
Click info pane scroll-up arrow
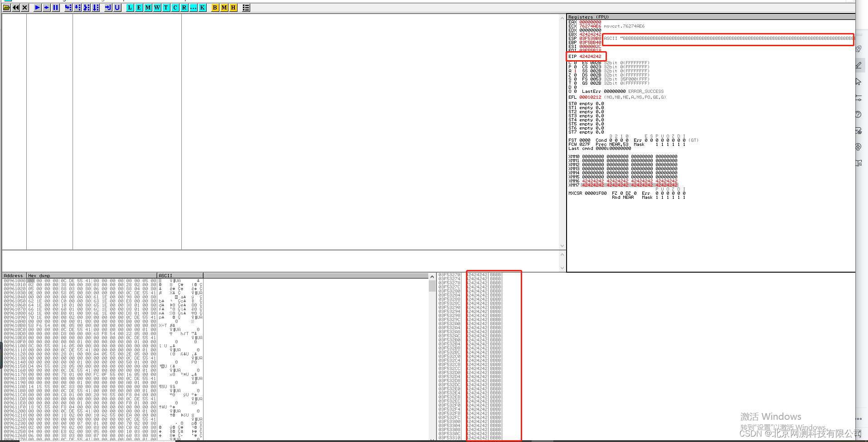(562, 254)
